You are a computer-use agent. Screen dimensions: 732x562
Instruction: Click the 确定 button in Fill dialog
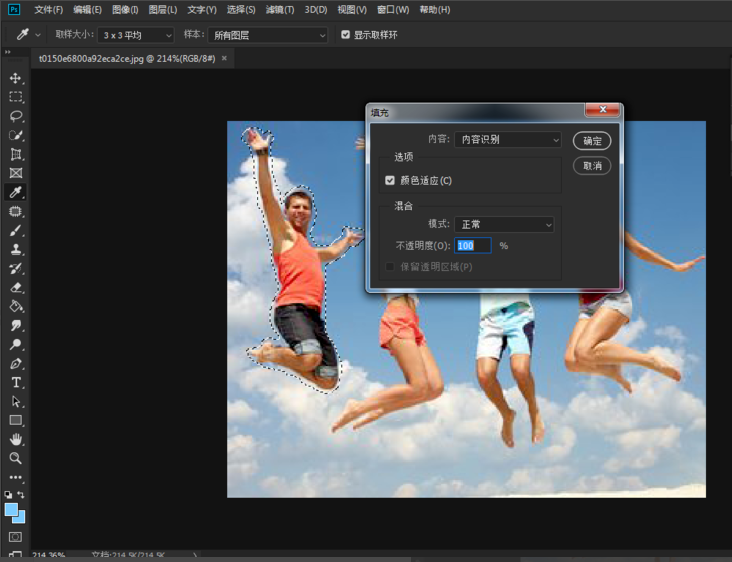click(592, 141)
